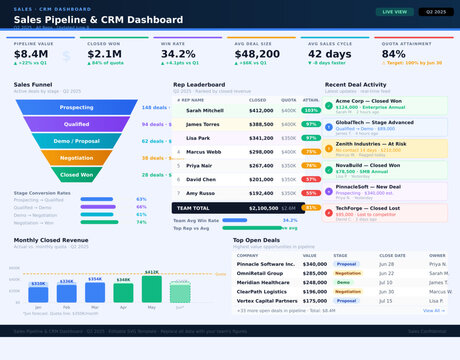The image size is (460, 360).
Task: Select the Negotiation funnel stage
Action: (x=77, y=158)
